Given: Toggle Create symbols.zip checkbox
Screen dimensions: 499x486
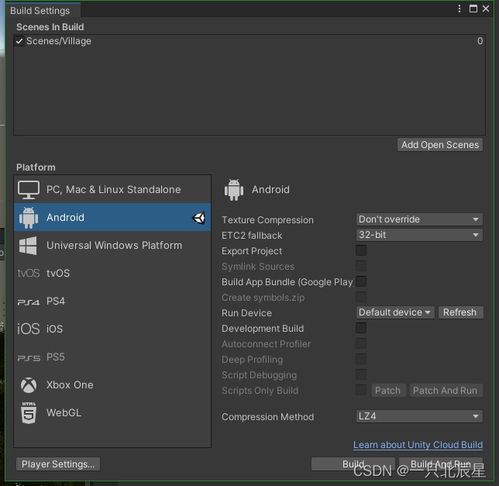Looking at the screenshot, I should pyautogui.click(x=361, y=297).
